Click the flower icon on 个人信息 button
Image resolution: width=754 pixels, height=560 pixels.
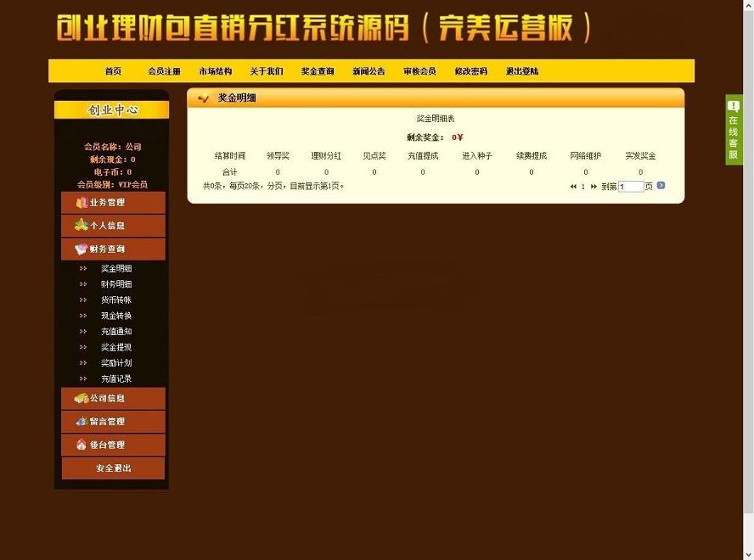coord(80,226)
